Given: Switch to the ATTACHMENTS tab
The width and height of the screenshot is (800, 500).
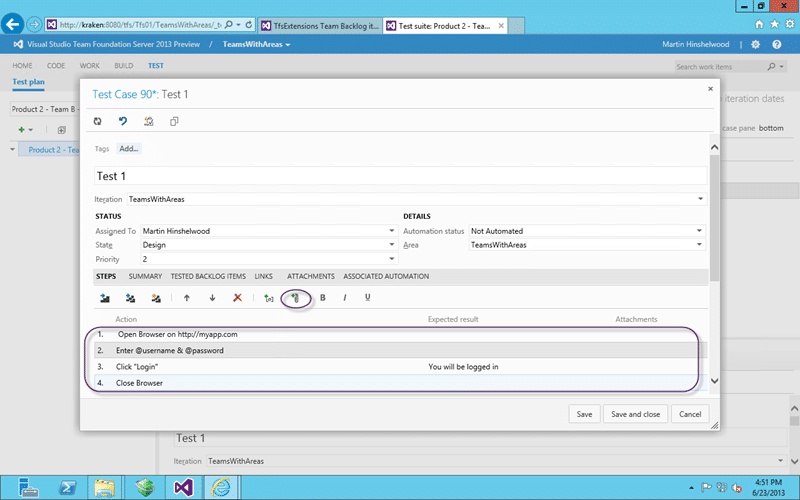Looking at the screenshot, I should 311,276.
